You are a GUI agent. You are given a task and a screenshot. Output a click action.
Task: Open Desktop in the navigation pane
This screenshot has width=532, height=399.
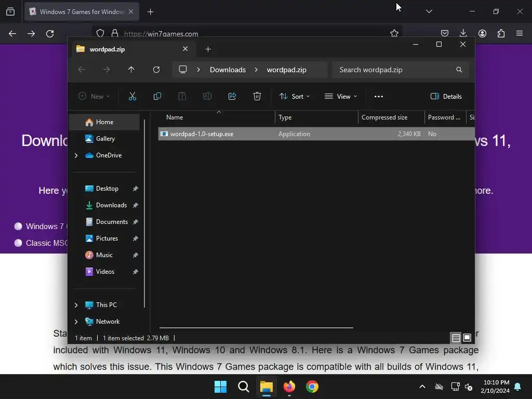pyautogui.click(x=107, y=189)
